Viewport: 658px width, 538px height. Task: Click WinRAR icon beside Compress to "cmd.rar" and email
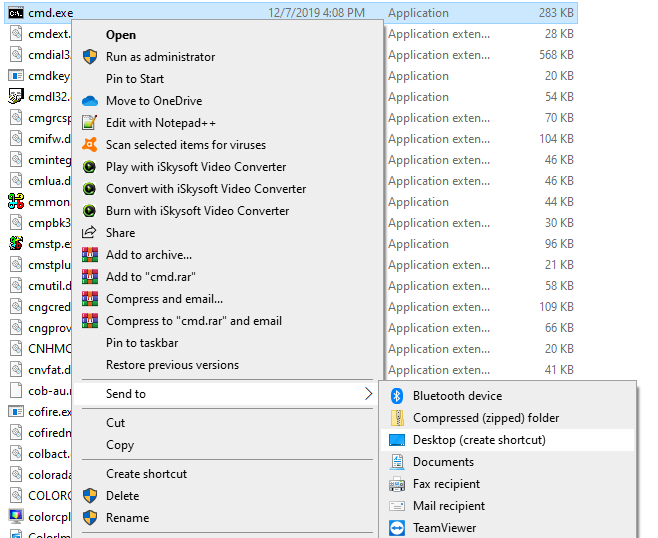pyautogui.click(x=90, y=321)
